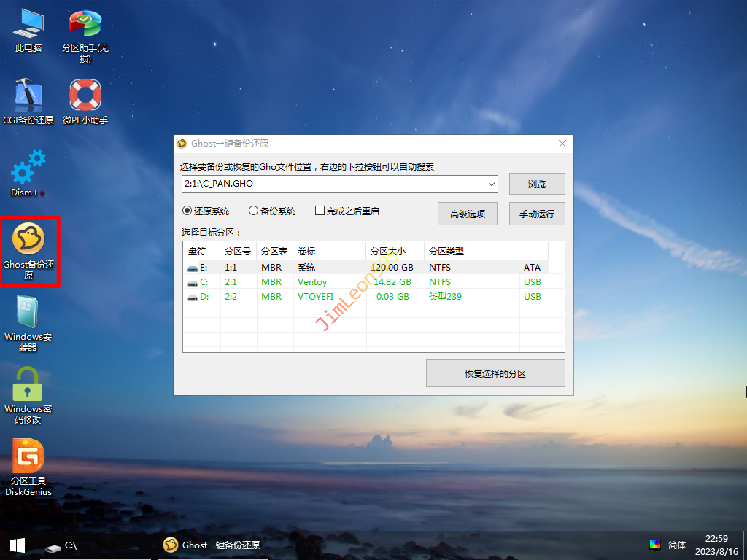The height and width of the screenshot is (560, 747).
Task: Click 手动运行 manual run button
Action: (x=536, y=214)
